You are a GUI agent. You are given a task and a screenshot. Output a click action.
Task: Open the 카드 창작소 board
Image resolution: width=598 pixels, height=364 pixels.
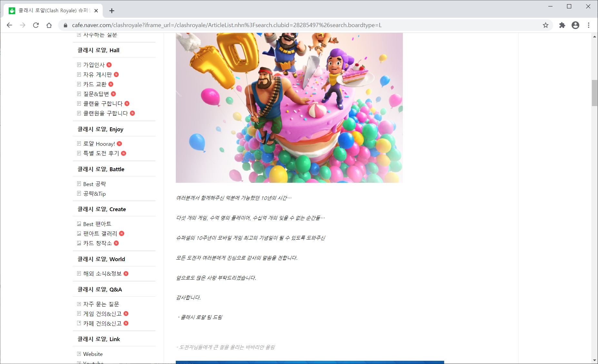(97, 243)
